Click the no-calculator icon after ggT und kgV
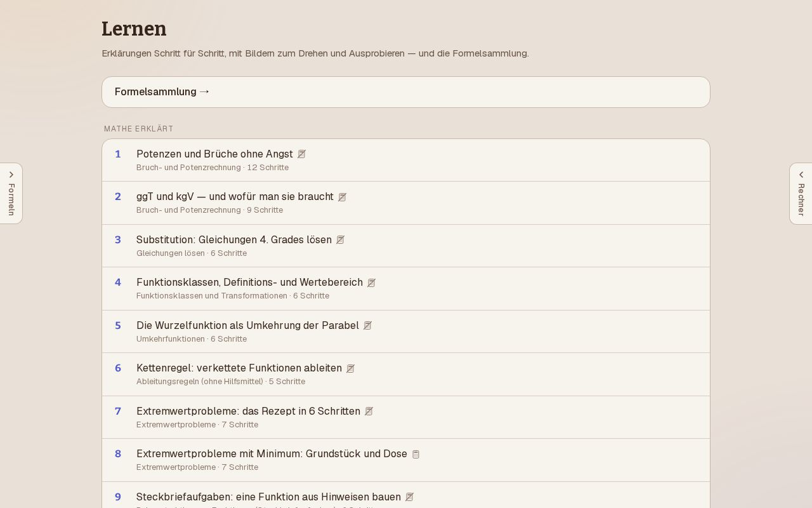Image resolution: width=812 pixels, height=508 pixels. click(343, 197)
